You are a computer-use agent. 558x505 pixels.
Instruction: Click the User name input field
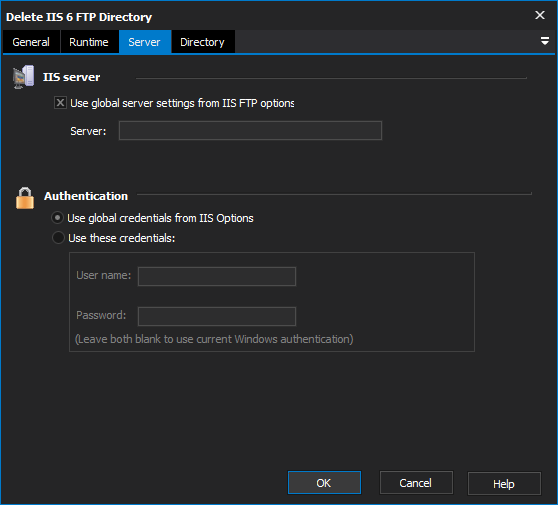[217, 276]
